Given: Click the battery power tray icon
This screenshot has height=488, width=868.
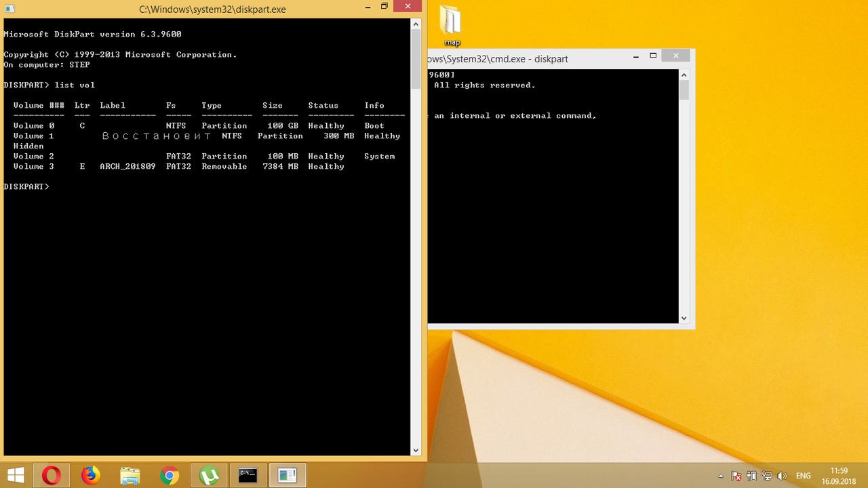Looking at the screenshot, I should [x=751, y=476].
